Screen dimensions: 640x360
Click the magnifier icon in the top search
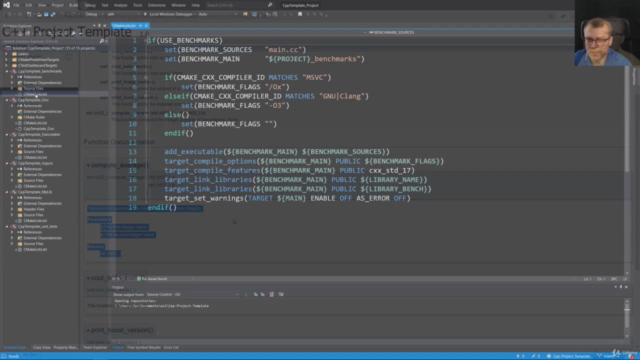(x=270, y=5)
